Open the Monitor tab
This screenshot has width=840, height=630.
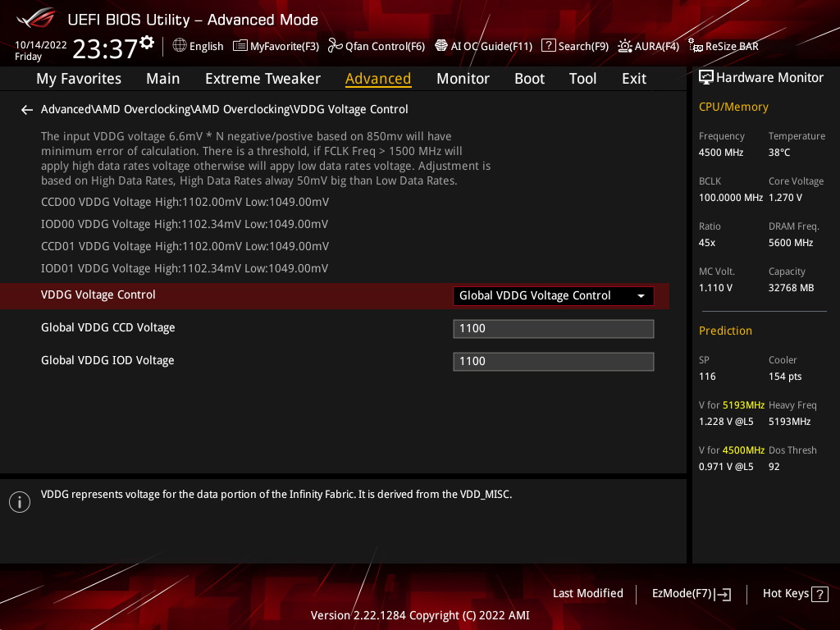[463, 79]
